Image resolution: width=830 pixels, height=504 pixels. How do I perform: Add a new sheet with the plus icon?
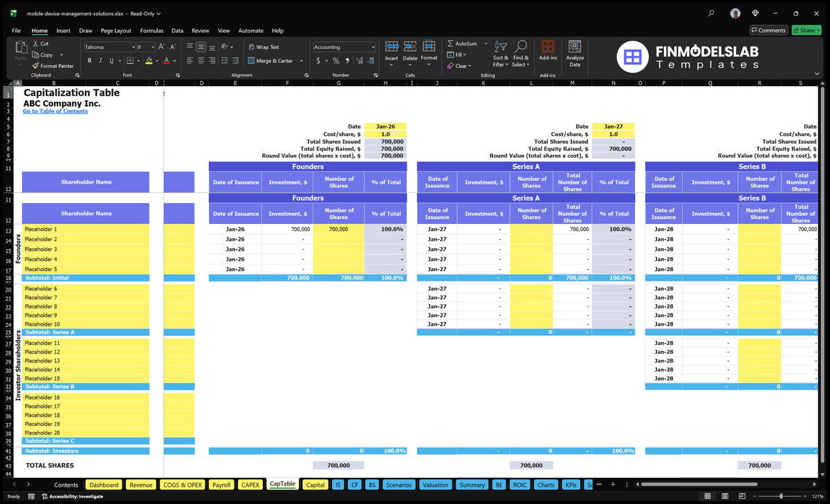[x=612, y=485]
